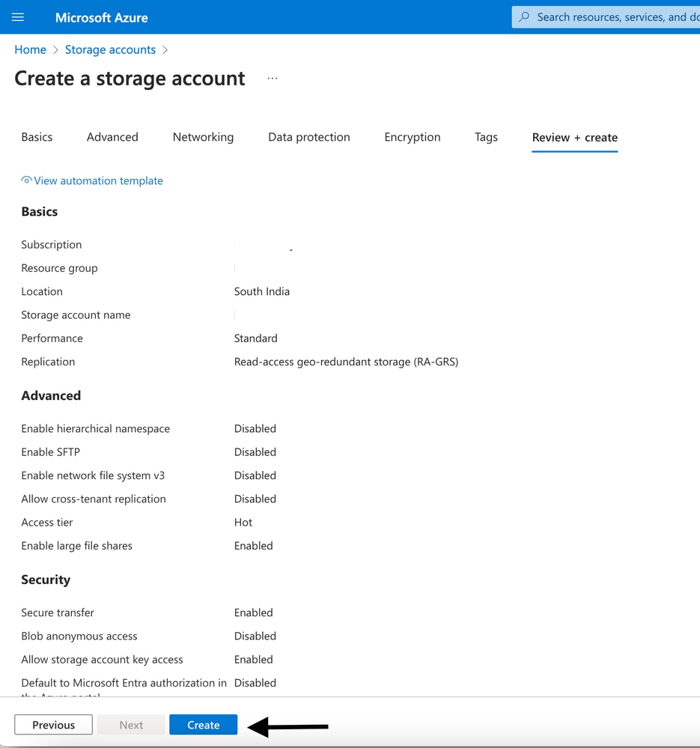This screenshot has width=700, height=748.
Task: Switch to the Tags tab
Action: [487, 137]
